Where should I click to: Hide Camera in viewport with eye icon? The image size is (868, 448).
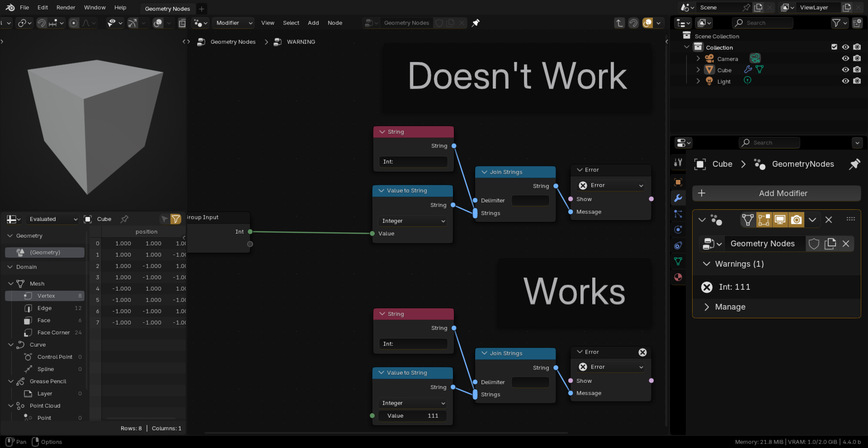pos(845,58)
